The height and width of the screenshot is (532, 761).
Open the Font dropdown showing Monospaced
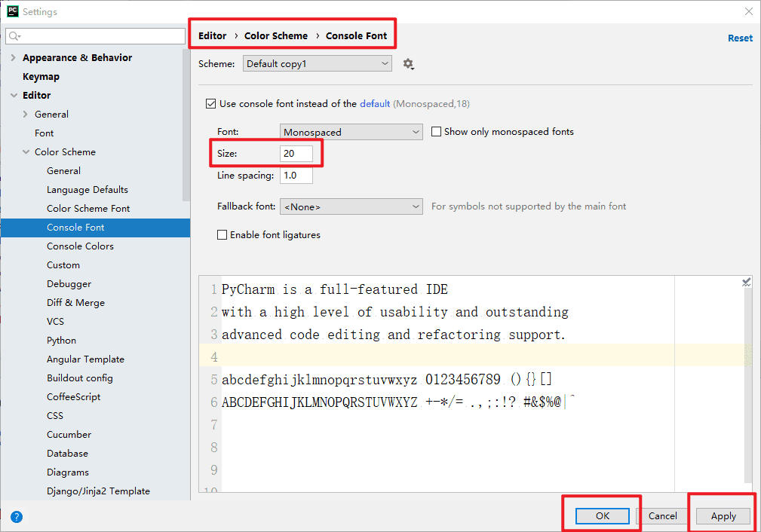point(351,132)
